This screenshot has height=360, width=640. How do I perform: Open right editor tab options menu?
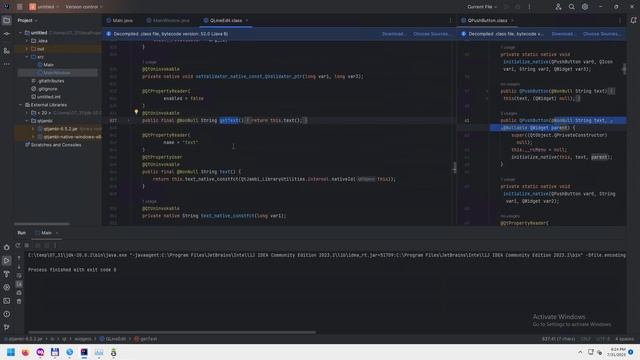(620, 20)
